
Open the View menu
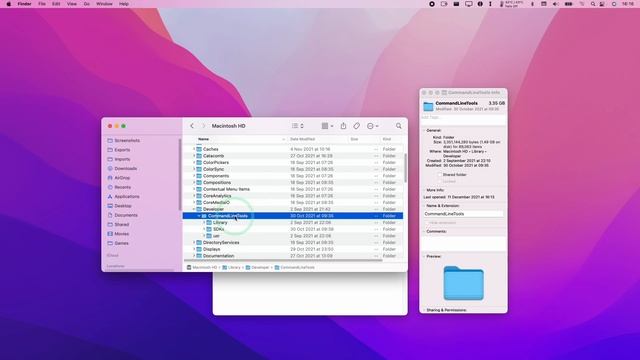point(71,4)
